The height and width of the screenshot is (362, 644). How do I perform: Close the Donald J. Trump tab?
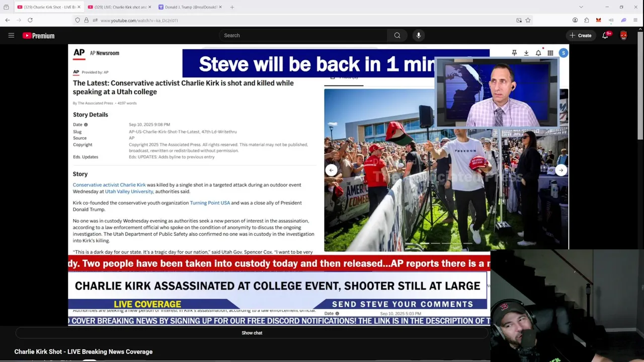point(220,7)
